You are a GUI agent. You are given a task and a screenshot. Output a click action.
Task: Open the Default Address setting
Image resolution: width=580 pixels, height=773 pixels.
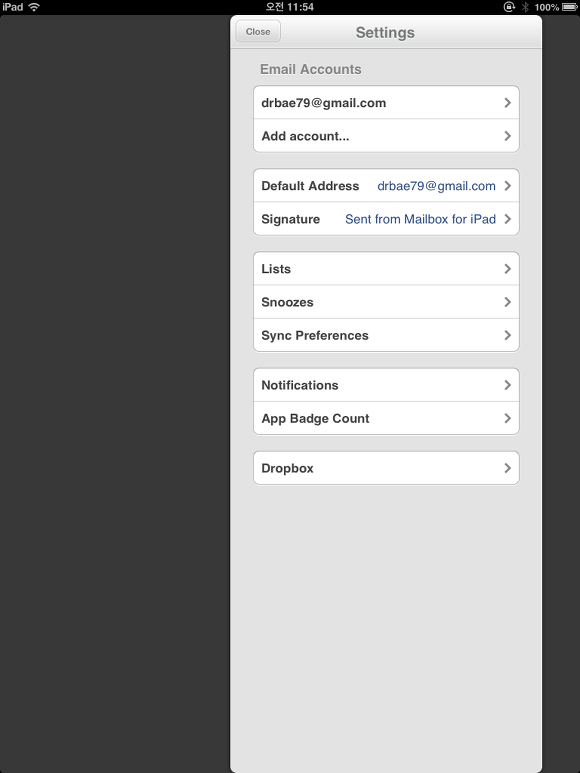(x=386, y=186)
